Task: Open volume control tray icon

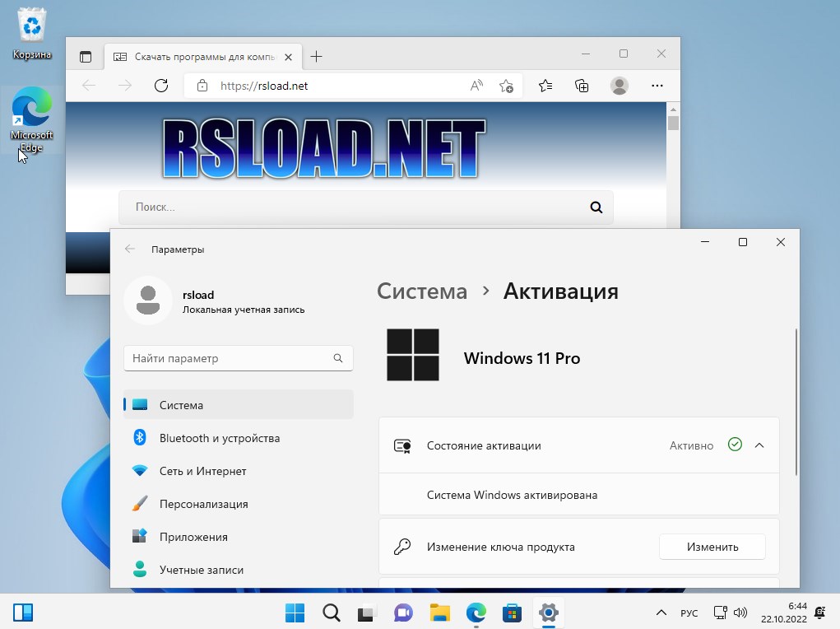Action: [x=740, y=613]
